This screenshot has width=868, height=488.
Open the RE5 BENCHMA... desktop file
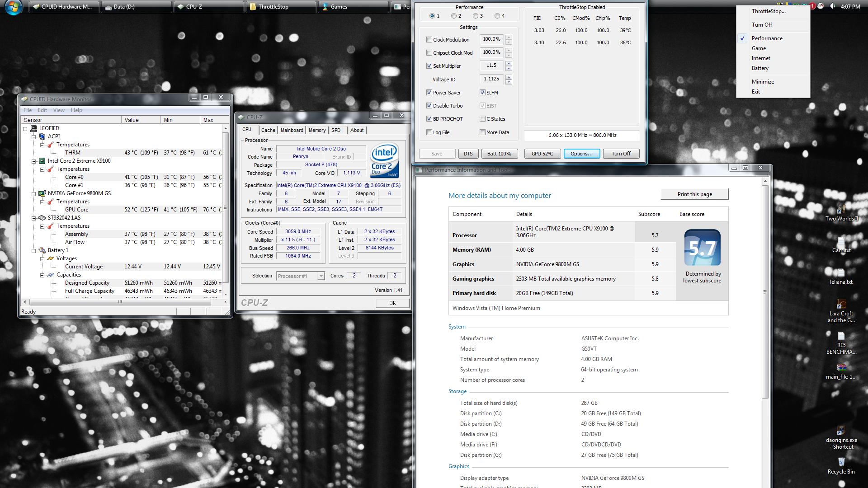[x=841, y=343]
